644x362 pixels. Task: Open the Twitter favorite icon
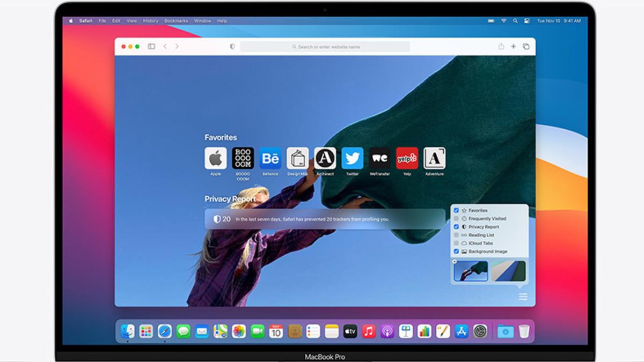[x=352, y=159]
